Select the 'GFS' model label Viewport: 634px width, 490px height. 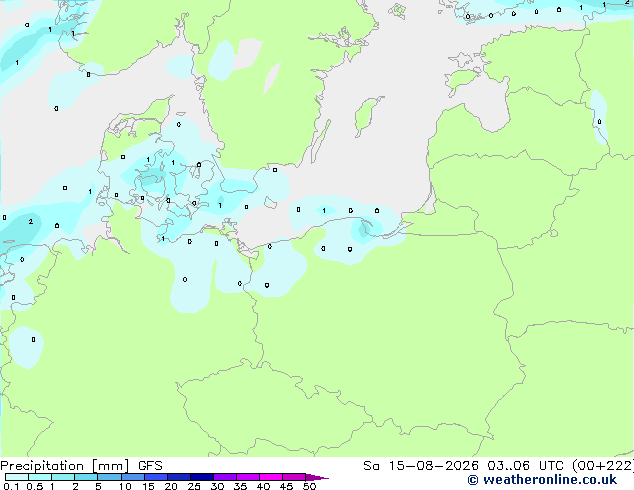pos(150,466)
